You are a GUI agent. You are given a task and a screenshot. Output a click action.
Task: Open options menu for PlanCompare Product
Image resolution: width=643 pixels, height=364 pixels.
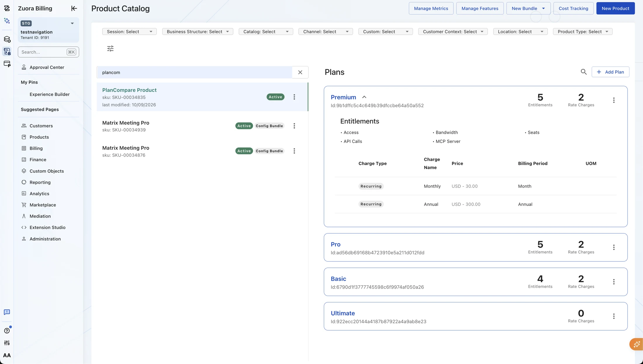(x=294, y=97)
